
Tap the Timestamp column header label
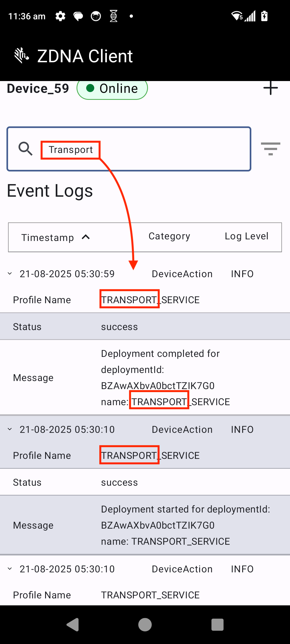point(48,237)
